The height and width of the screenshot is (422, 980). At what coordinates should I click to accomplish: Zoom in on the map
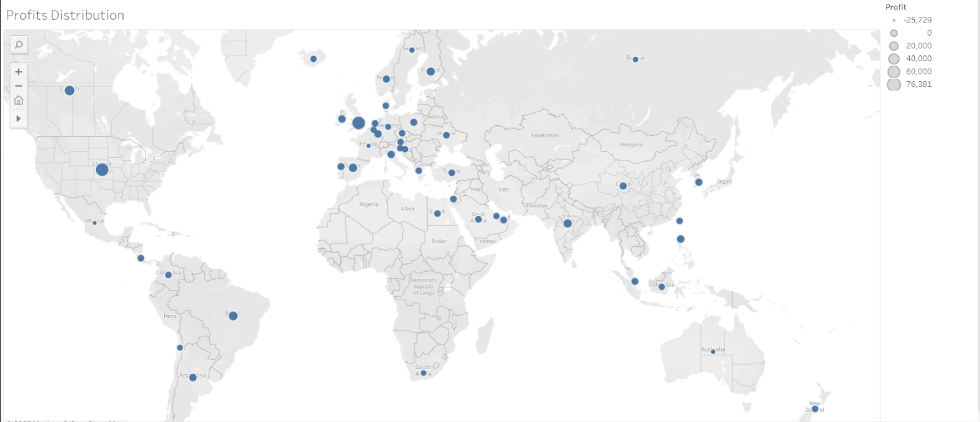[19, 71]
